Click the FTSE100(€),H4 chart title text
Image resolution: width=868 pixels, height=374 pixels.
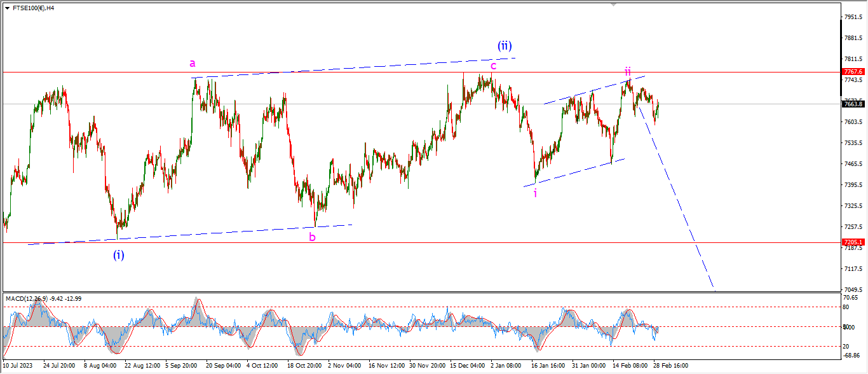click(x=34, y=8)
